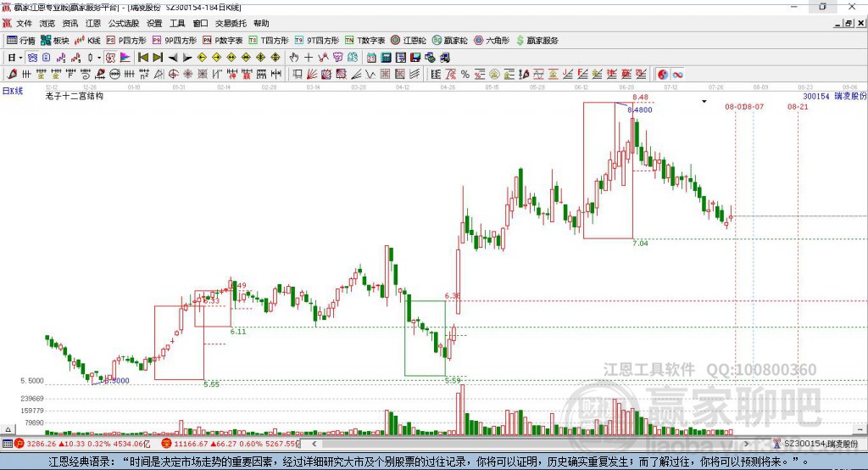Open the 六角形 hexagon tool
868x470 pixels.
(x=492, y=41)
